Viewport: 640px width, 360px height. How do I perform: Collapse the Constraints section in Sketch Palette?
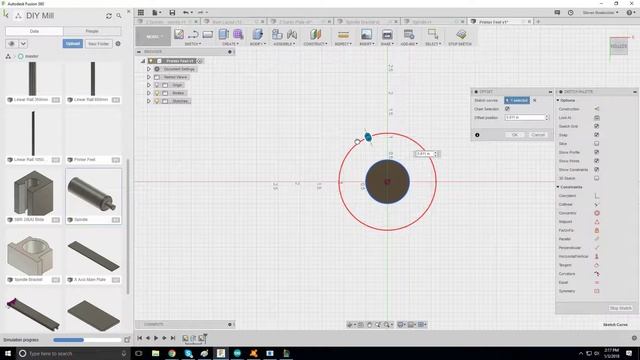[x=558, y=187]
